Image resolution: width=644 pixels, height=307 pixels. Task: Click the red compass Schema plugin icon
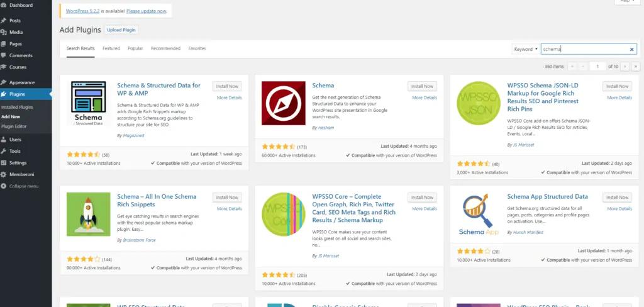(284, 103)
